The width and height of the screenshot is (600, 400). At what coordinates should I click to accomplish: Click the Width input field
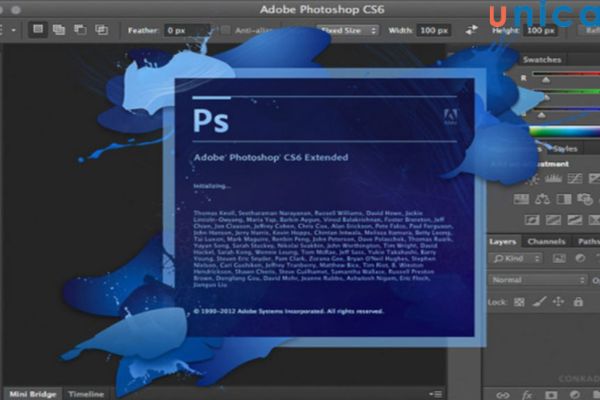pyautogui.click(x=434, y=30)
